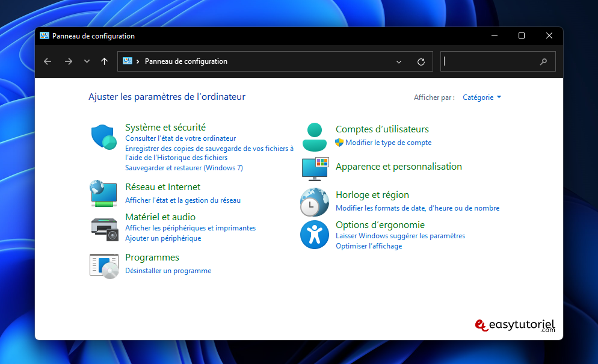
Task: Open Options d'ergonomie category
Action: (x=380, y=225)
